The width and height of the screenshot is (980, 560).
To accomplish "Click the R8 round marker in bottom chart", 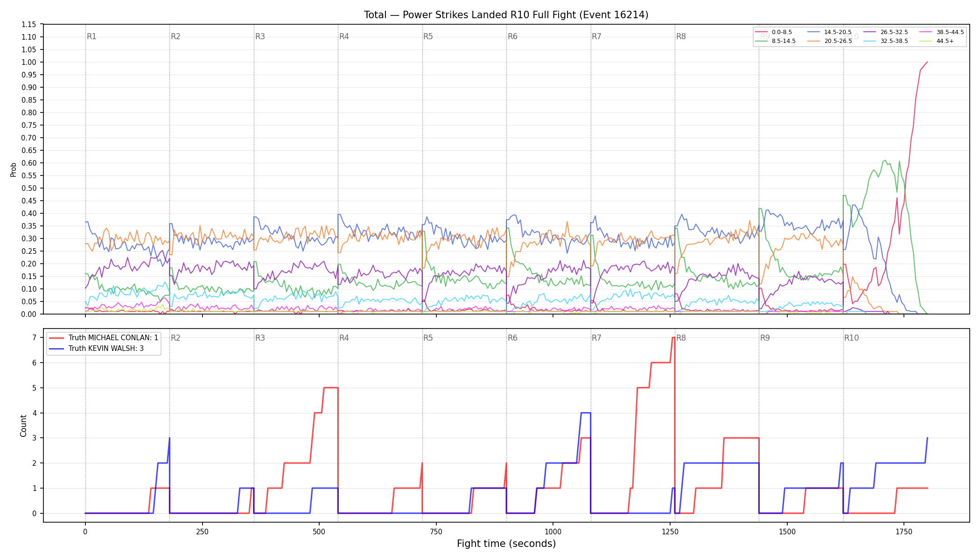I will (x=681, y=338).
